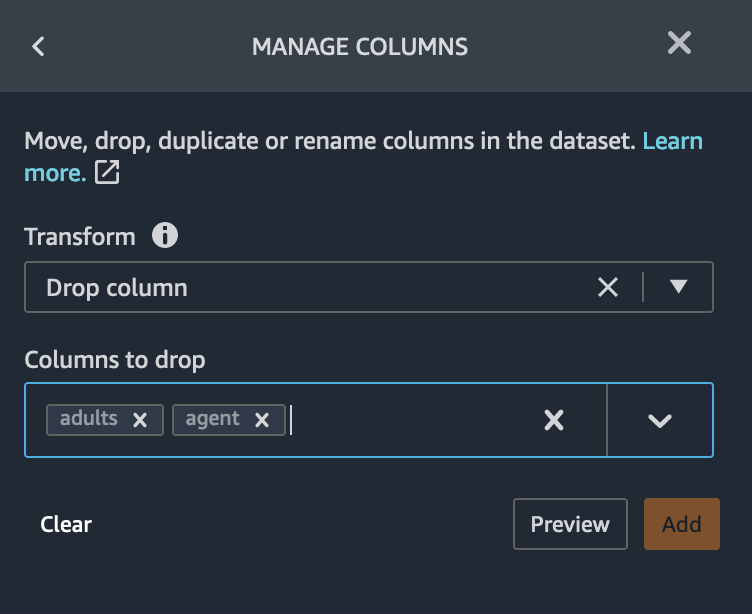Image resolution: width=752 pixels, height=614 pixels.
Task: Expand the Transform dropdown arrow
Action: (x=678, y=286)
